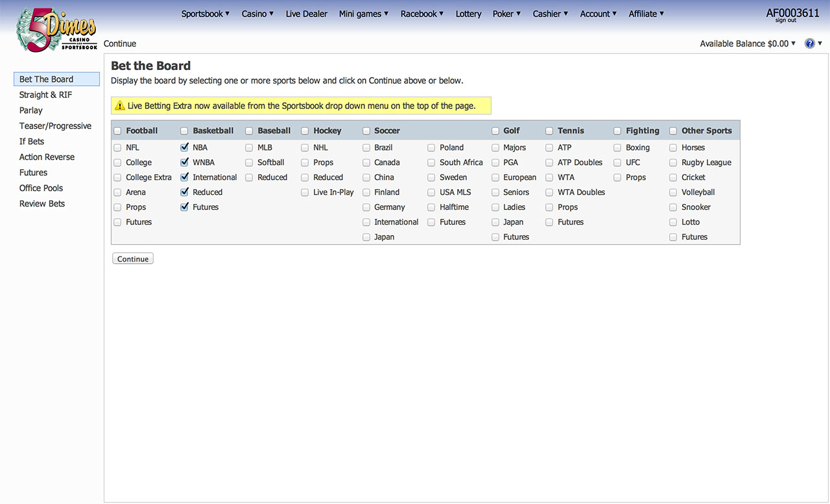The image size is (830, 504).
Task: Open Review Bets in the sidebar
Action: pos(42,203)
